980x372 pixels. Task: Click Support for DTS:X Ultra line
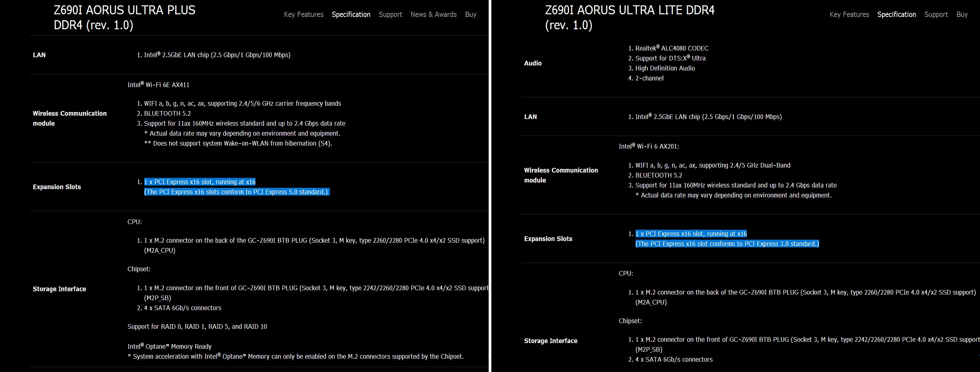(x=670, y=58)
